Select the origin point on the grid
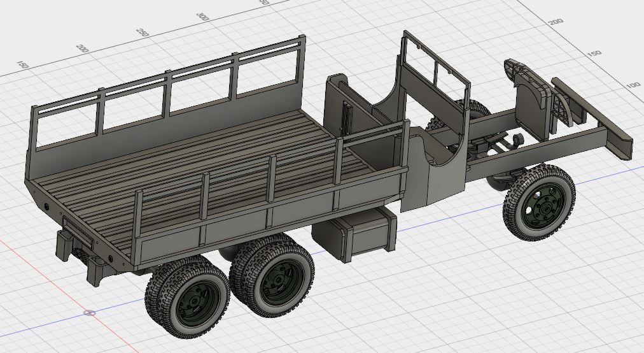Viewport: 644px width, 353px height. coord(90,313)
